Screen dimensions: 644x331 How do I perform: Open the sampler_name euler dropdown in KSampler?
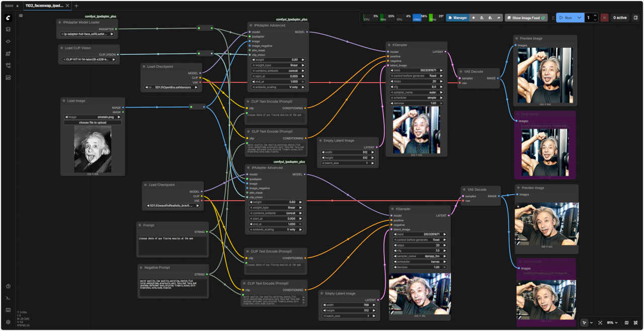[x=416, y=92]
